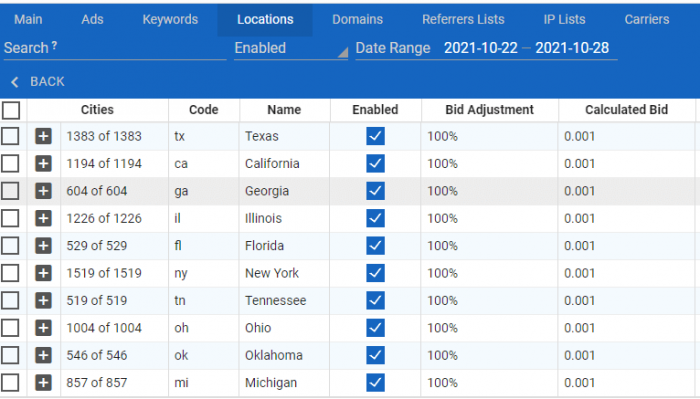Image resolution: width=700 pixels, height=399 pixels.
Task: Open the Enabled filter dropdown
Action: point(291,48)
